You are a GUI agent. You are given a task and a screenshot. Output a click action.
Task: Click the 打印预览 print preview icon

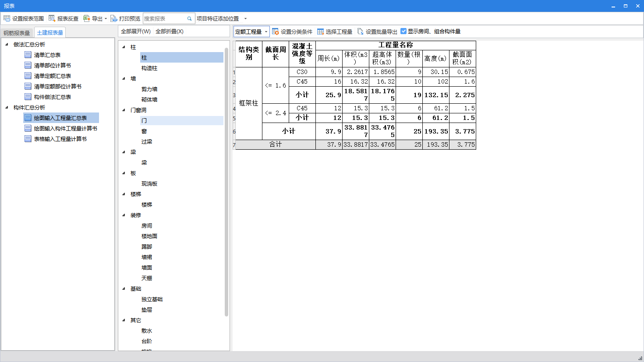[x=113, y=18]
